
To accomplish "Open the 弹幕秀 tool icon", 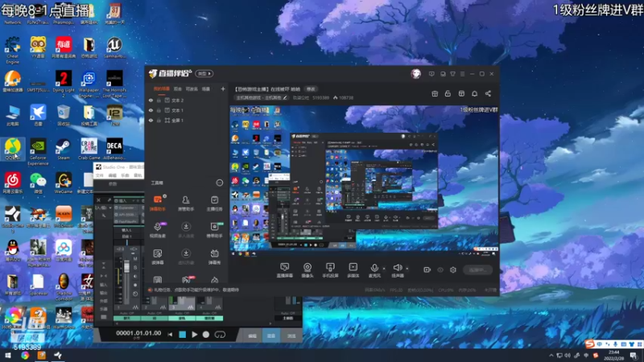I will coord(214,257).
